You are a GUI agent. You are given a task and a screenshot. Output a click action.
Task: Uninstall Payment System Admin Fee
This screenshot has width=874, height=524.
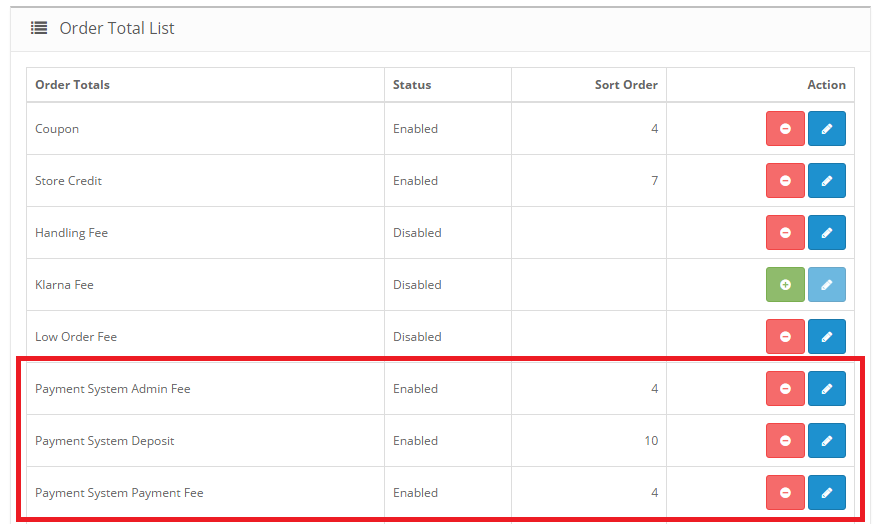785,389
